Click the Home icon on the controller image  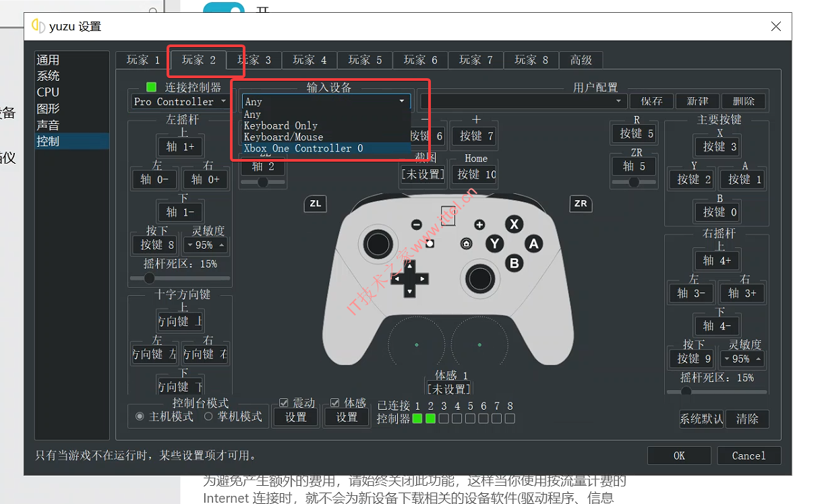tap(466, 243)
